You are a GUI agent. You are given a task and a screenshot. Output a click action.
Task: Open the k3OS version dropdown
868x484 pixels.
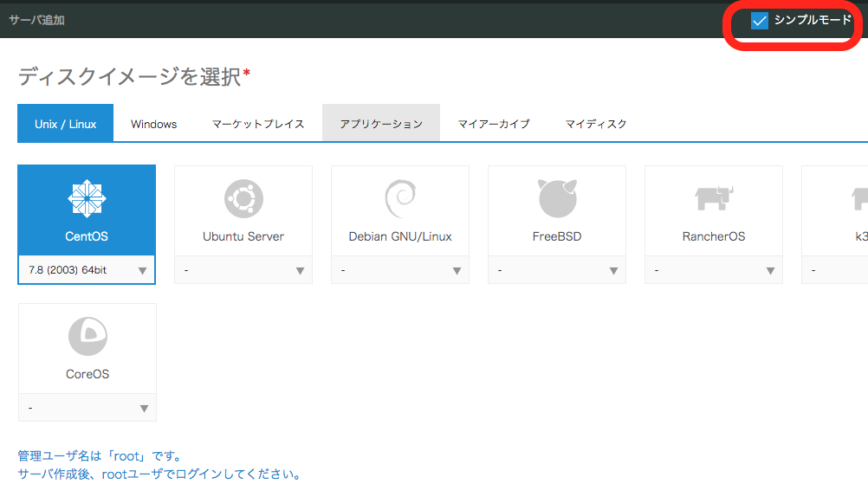[835, 270]
